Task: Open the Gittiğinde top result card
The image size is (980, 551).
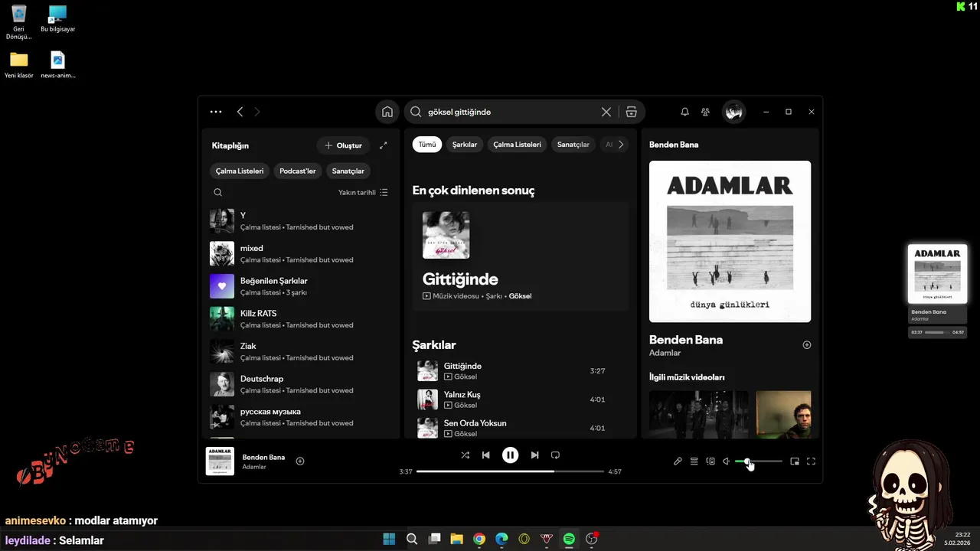Action: tap(521, 256)
